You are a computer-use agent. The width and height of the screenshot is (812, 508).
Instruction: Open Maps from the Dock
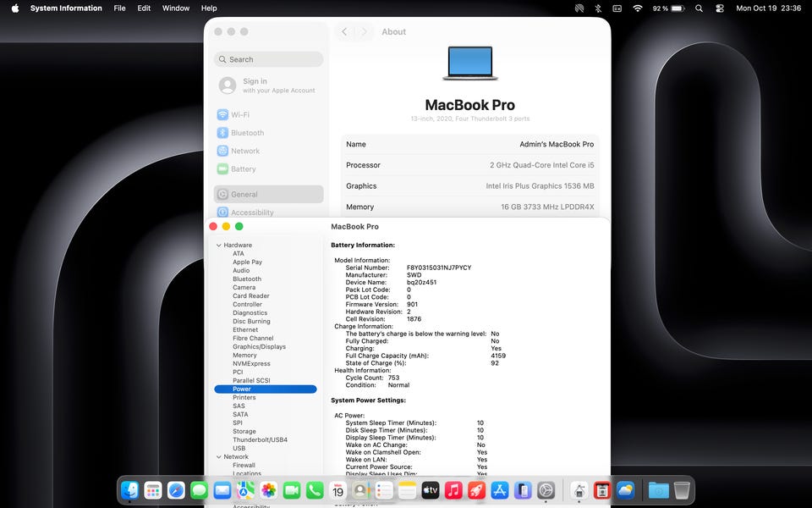tap(245, 490)
